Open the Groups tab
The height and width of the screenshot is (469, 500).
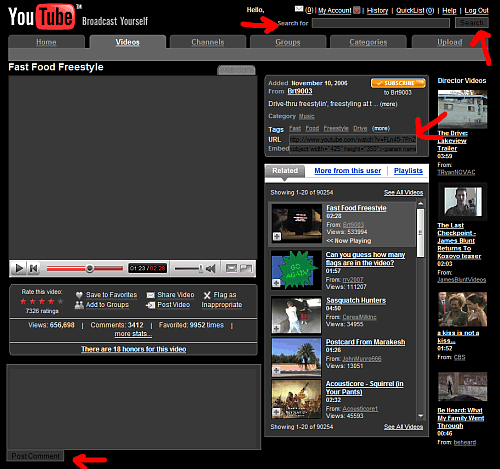tap(288, 42)
